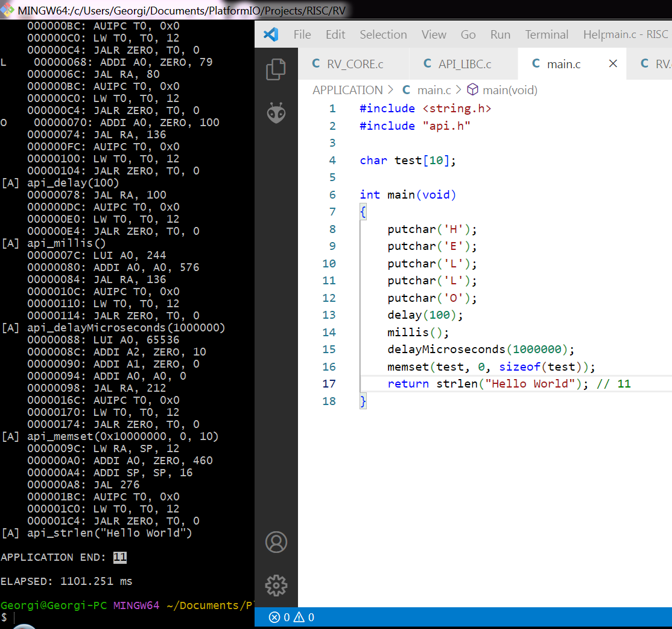Image resolution: width=672 pixels, height=629 pixels.
Task: Switch to the API_LIBC.c tab
Action: pos(464,64)
